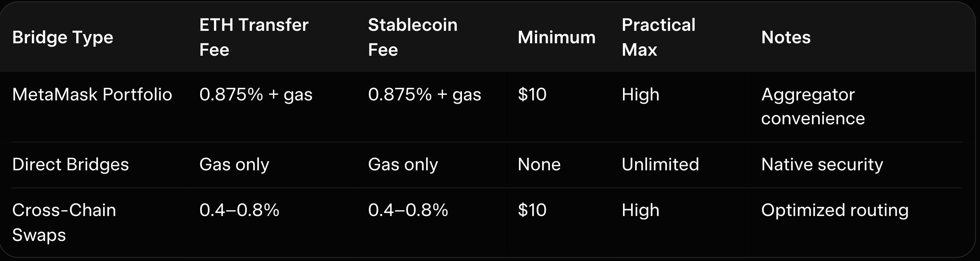The height and width of the screenshot is (261, 980).
Task: Click the Bridge Type column header
Action: tap(63, 37)
